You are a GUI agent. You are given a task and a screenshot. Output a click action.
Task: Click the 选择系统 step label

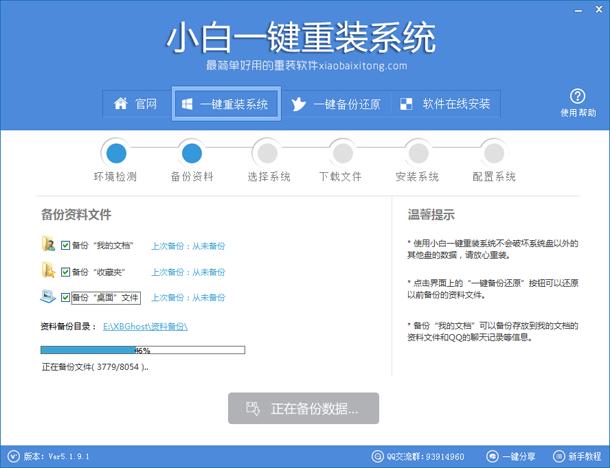coord(269,177)
